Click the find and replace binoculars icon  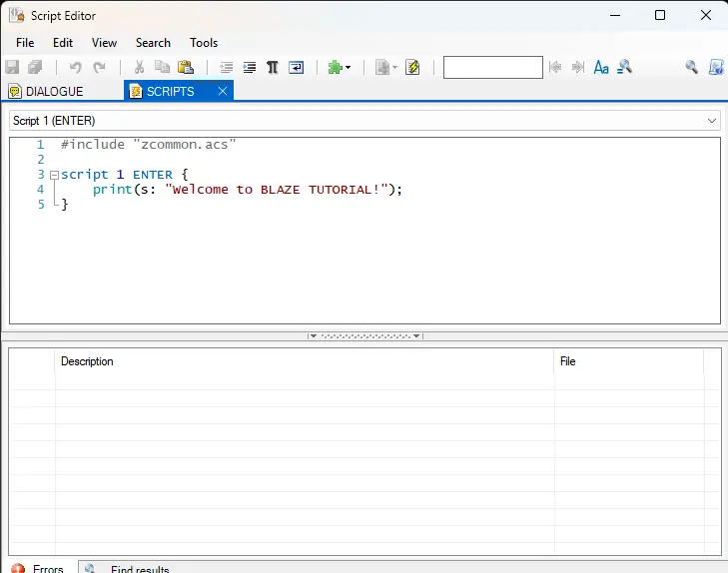(x=625, y=67)
